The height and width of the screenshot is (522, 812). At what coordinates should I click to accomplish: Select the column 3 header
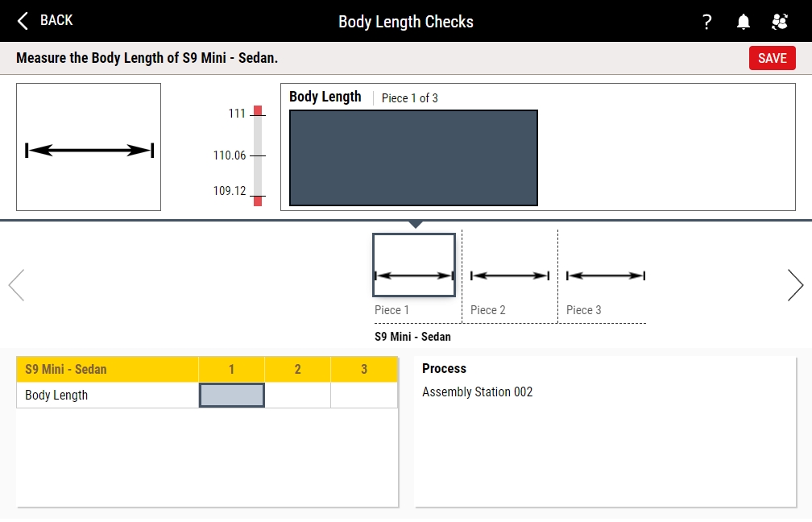point(364,370)
